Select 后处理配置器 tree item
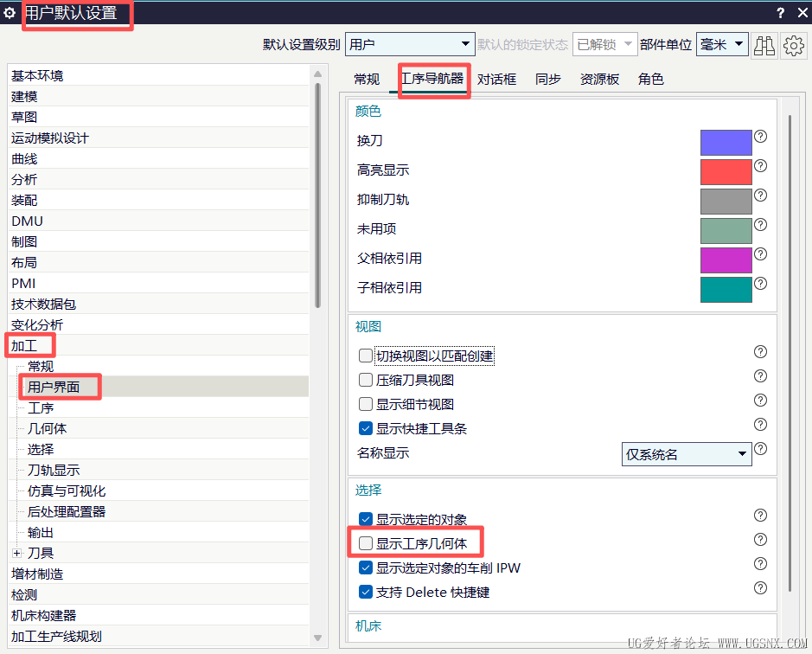This screenshot has height=654, width=812. click(67, 511)
